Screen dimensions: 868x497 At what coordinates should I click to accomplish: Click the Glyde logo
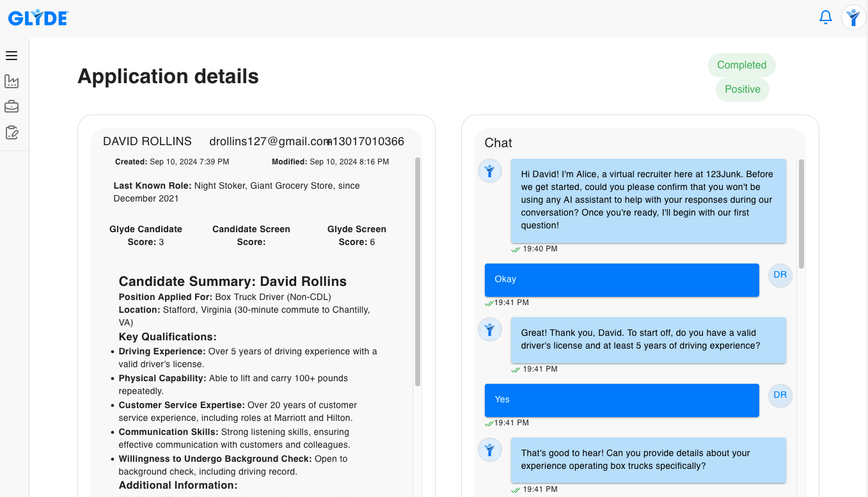point(38,19)
